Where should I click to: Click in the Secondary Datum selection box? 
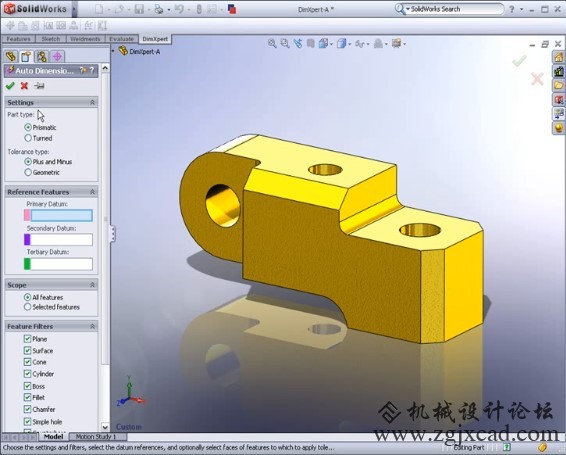point(61,239)
